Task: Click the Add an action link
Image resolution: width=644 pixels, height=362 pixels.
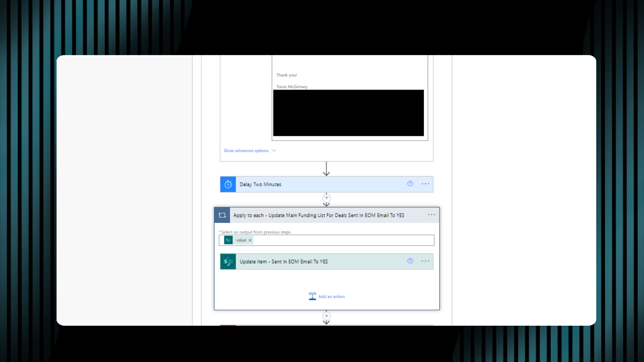Action: pyautogui.click(x=331, y=296)
